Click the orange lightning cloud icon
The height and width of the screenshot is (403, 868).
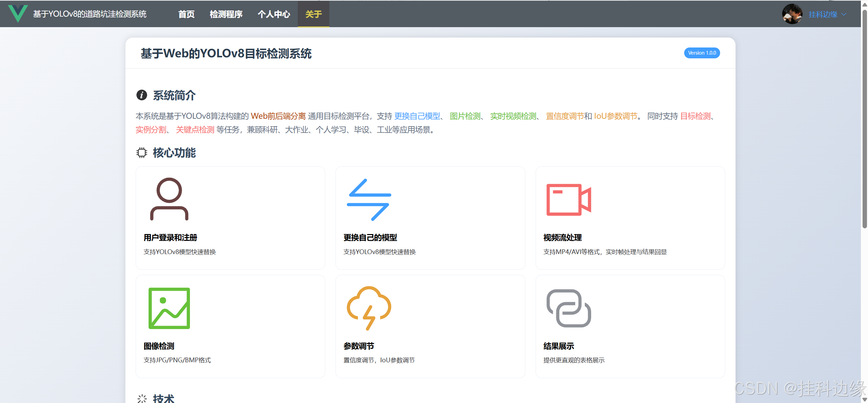tap(369, 308)
